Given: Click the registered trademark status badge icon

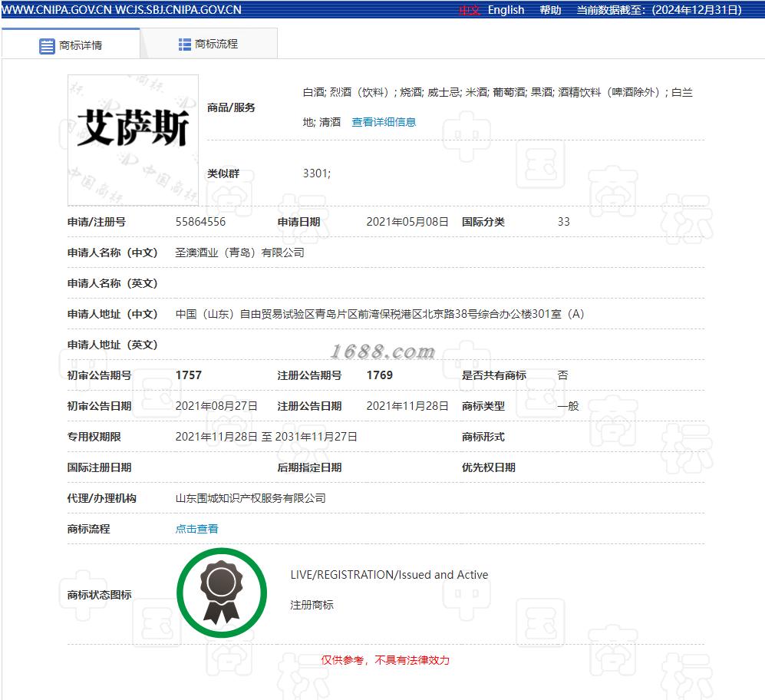Looking at the screenshot, I should tap(222, 593).
